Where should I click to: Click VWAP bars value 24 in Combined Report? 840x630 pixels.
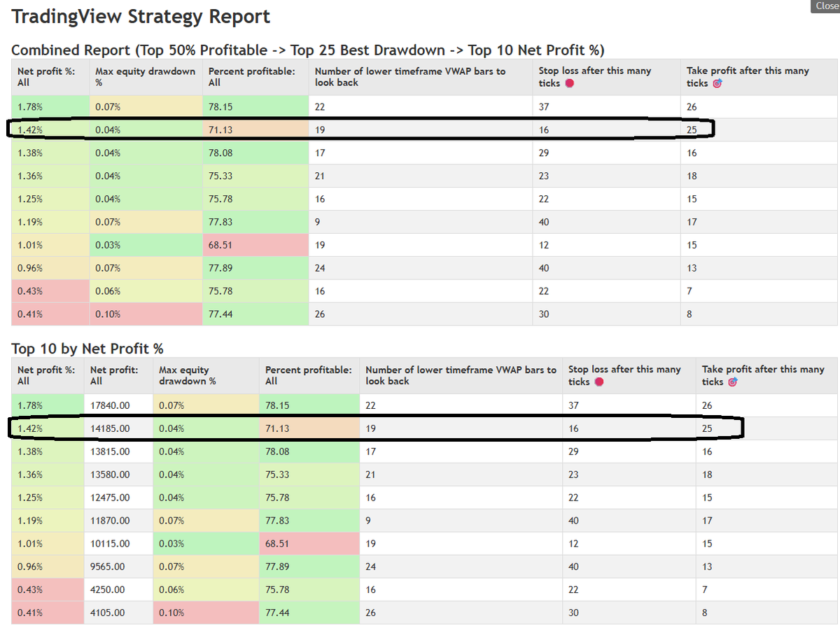point(421,268)
